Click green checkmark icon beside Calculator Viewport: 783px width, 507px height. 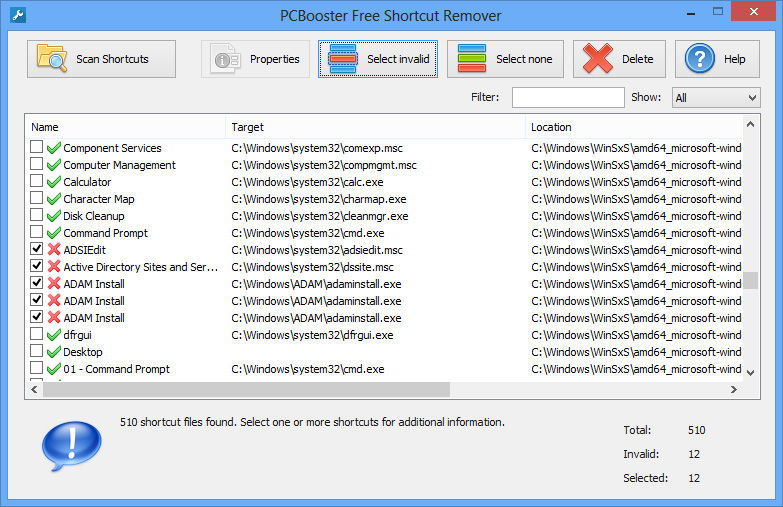[x=54, y=182]
